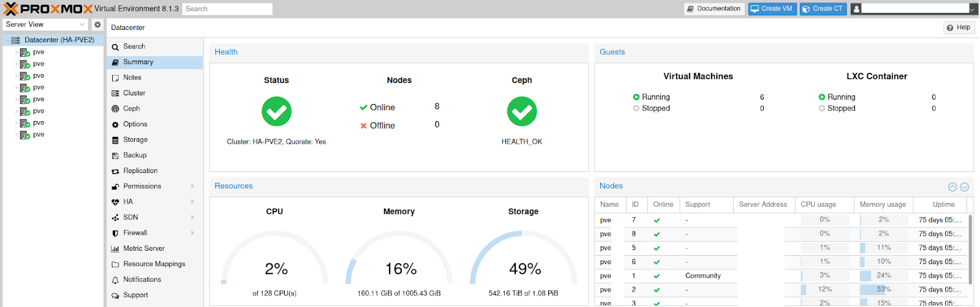980x307 pixels.
Task: Click the top Search input field
Action: coord(227,9)
